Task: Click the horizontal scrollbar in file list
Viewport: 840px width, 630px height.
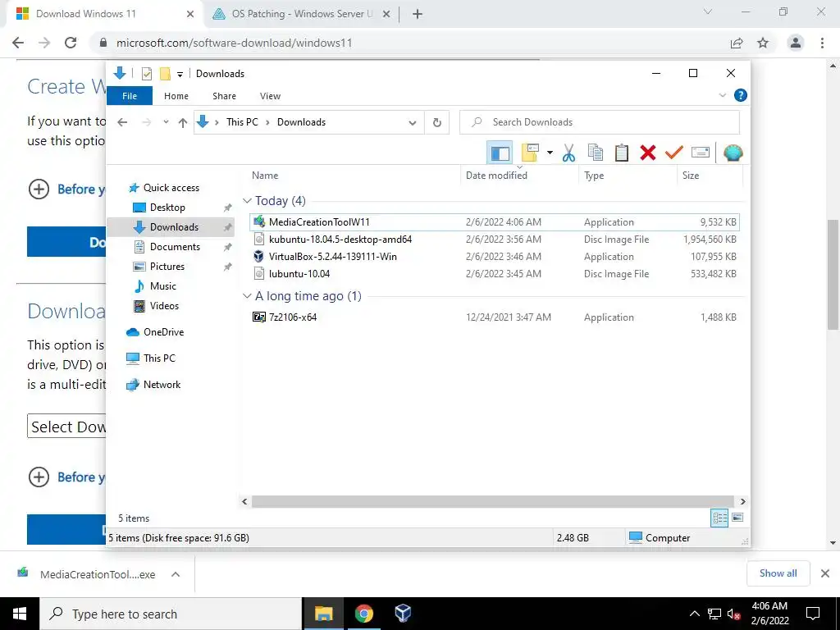Action: pos(493,501)
